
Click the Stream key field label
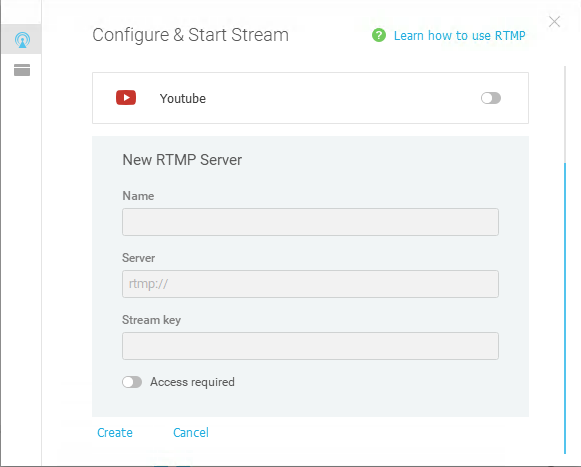coord(152,320)
